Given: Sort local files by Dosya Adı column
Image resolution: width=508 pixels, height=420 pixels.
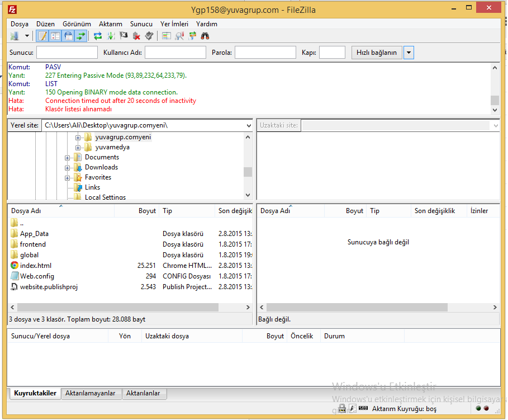Looking at the screenshot, I should [61, 211].
